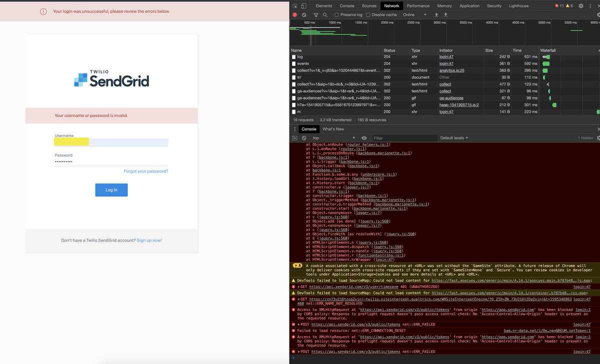Viewport: 600px width, 364px height.
Task: Sort requests by the Status column header
Action: tap(389, 50)
